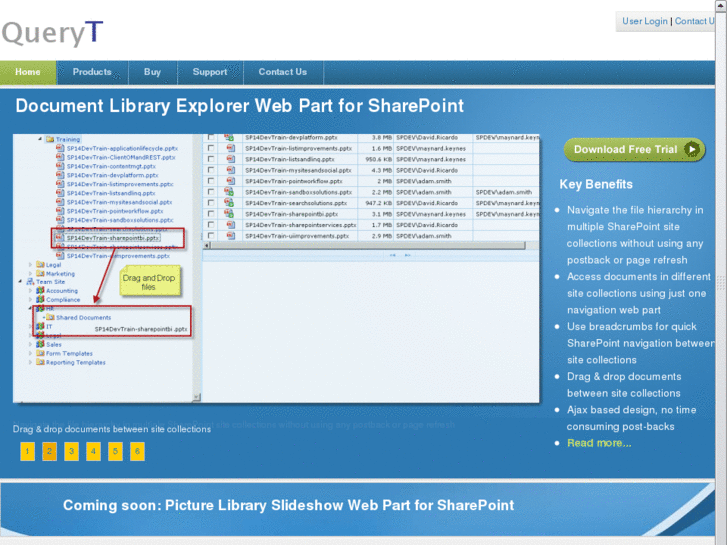The image size is (727, 545).
Task: Check the SP14DevTrain-sharepointbi.pptx table row checkbox
Action: pyautogui.click(x=211, y=213)
